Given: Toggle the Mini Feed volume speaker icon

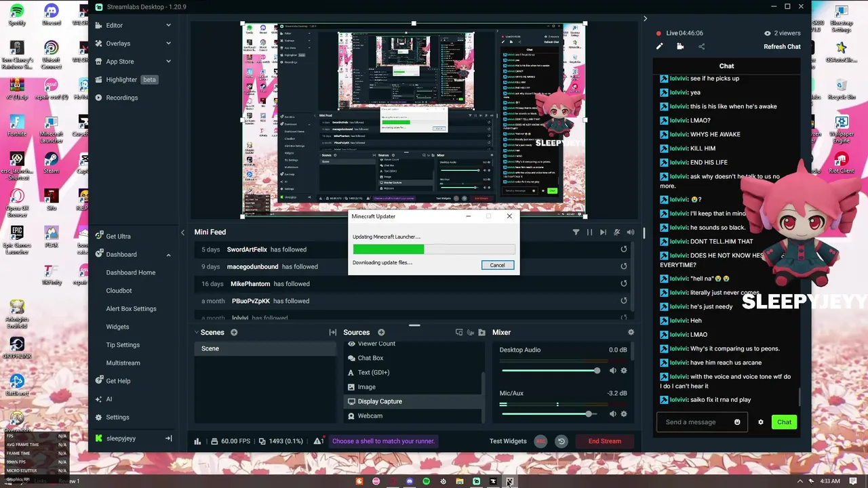Looking at the screenshot, I should tap(630, 232).
